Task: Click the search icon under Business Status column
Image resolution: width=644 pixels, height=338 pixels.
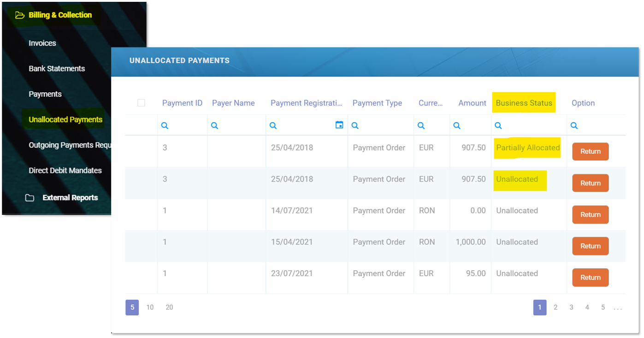Action: 498,125
